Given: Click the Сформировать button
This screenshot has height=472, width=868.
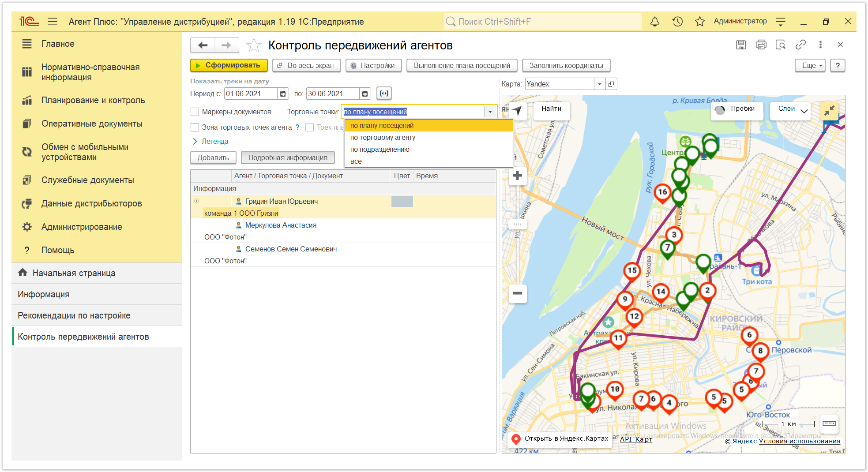Looking at the screenshot, I should coord(229,65).
